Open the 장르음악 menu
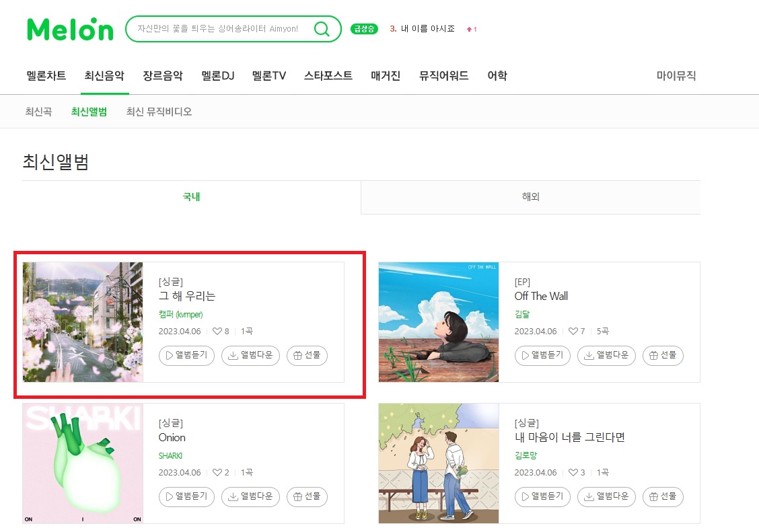 click(163, 76)
